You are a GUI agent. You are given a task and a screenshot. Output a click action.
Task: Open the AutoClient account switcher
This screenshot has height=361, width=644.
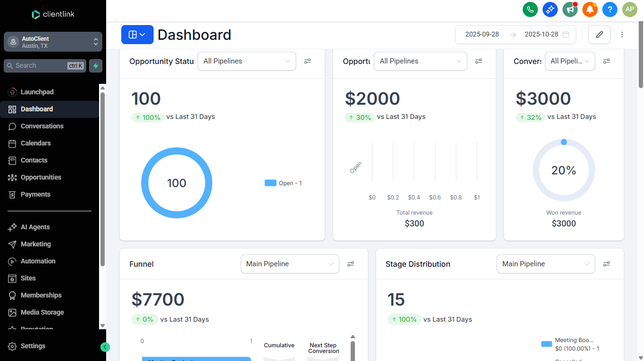coord(53,42)
